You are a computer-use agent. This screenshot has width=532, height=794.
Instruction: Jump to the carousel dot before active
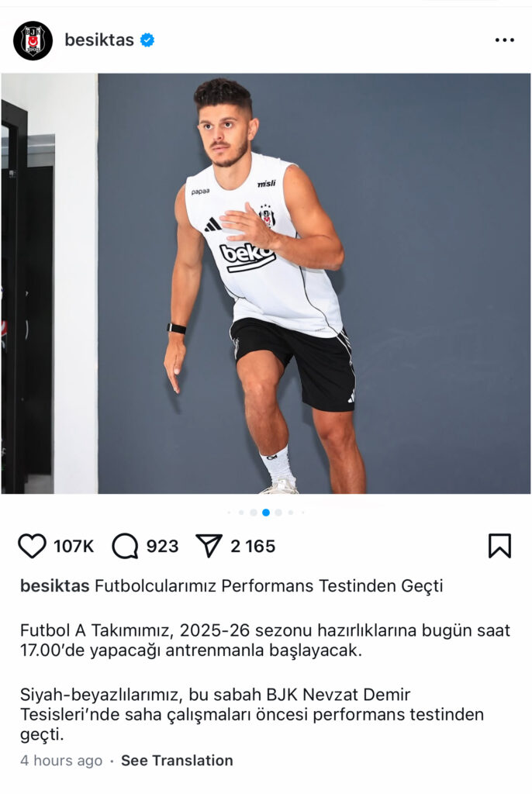[x=254, y=513]
